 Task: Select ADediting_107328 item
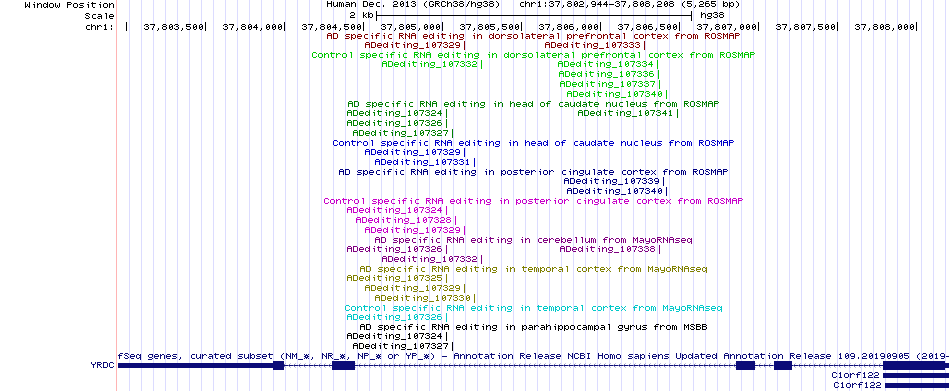pyautogui.click(x=406, y=220)
